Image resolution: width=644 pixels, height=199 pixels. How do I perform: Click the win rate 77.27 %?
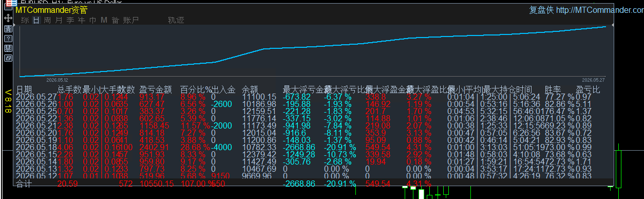[560, 97]
